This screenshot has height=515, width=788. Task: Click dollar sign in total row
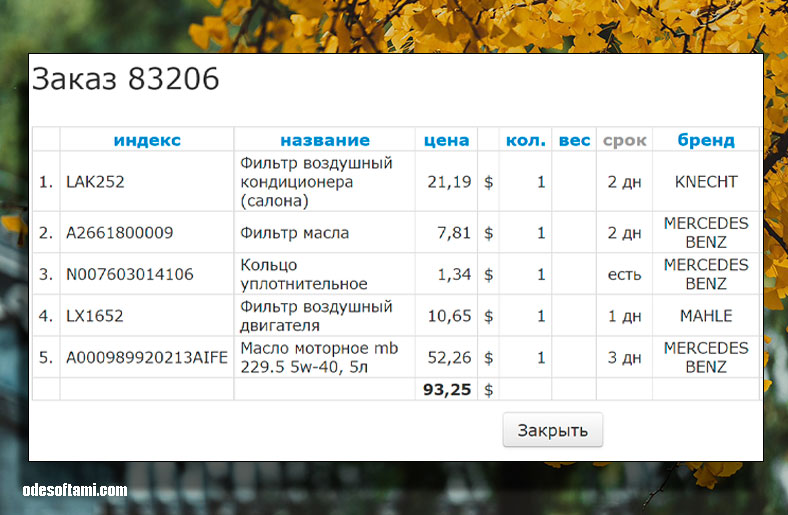click(x=488, y=390)
